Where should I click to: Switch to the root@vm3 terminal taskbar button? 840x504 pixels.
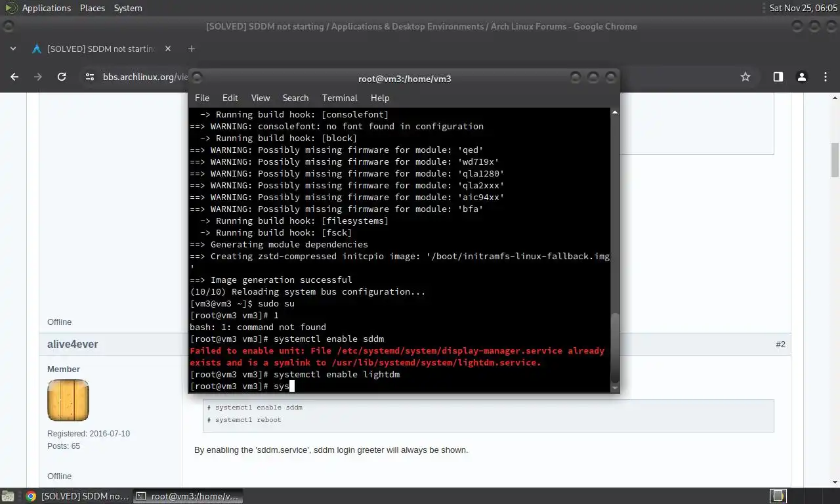tap(188, 496)
